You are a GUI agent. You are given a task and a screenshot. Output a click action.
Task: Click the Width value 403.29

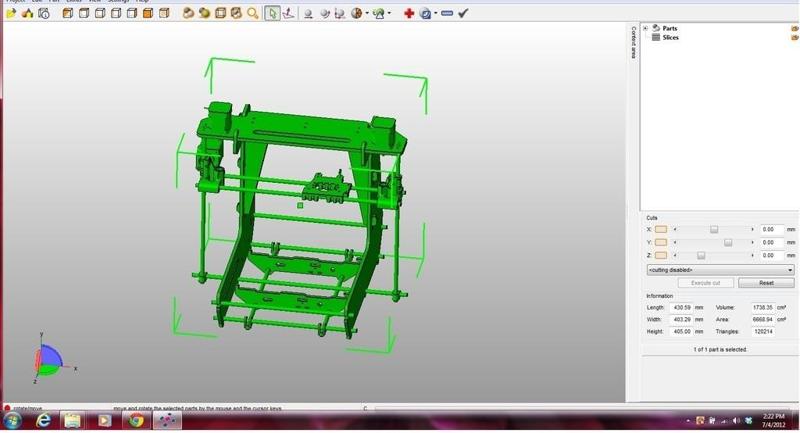(x=681, y=320)
